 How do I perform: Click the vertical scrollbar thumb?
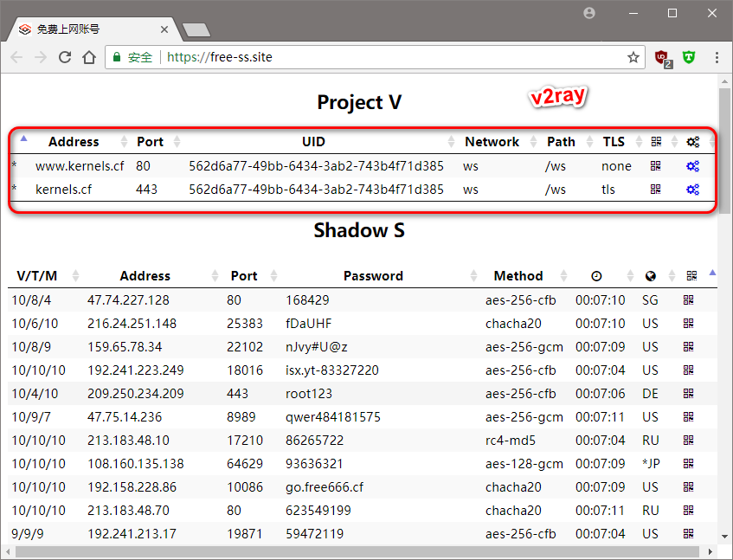[724, 150]
